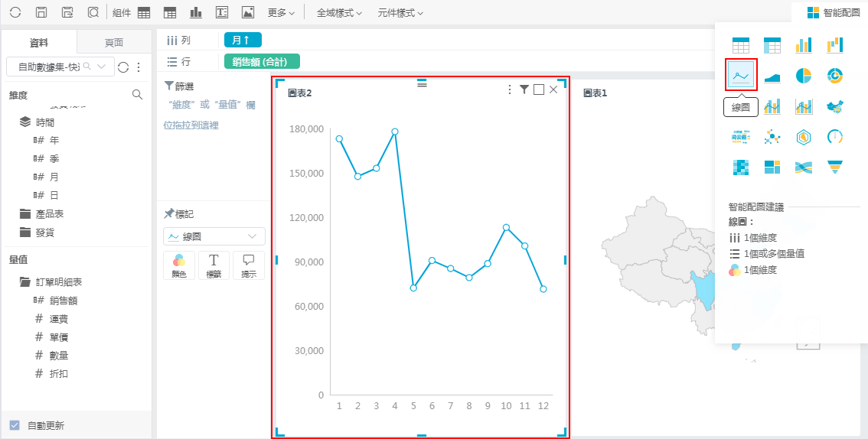Click the save icon in toolbar
This screenshot has width=868, height=439.
(42, 13)
